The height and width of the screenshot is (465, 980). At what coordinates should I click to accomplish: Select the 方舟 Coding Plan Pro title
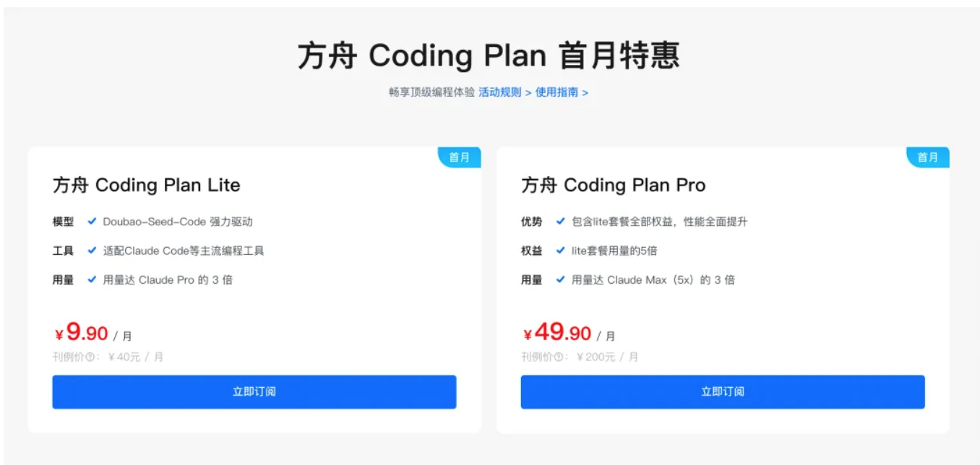tap(613, 186)
